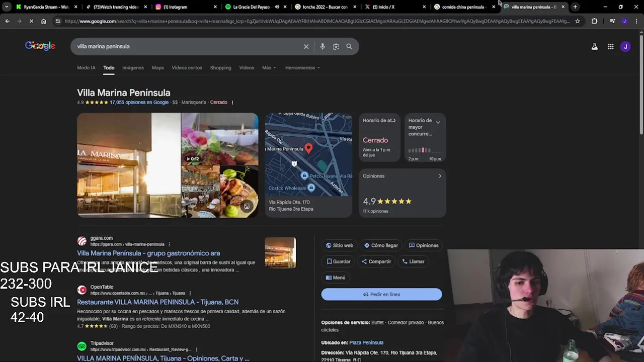Open Plaza Península location link

pos(366,343)
